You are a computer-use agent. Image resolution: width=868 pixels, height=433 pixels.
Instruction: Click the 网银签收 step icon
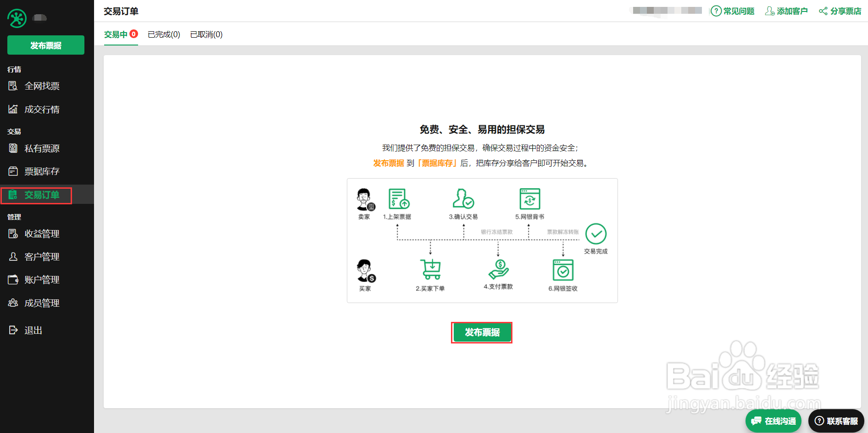563,270
